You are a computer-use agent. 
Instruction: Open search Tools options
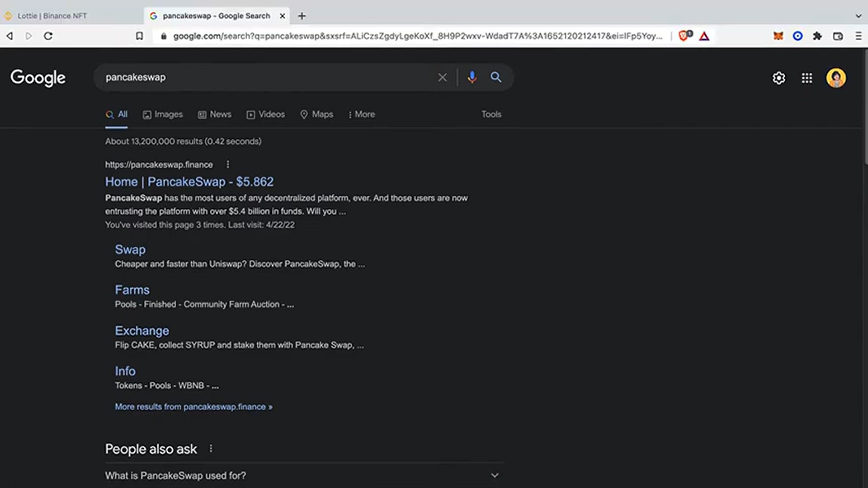[x=491, y=114]
